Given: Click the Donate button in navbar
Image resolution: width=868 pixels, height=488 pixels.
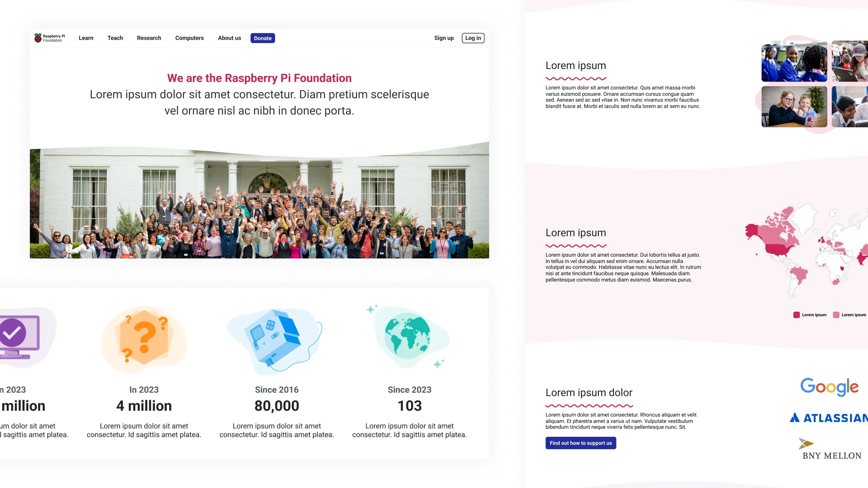Looking at the screenshot, I should [262, 38].
